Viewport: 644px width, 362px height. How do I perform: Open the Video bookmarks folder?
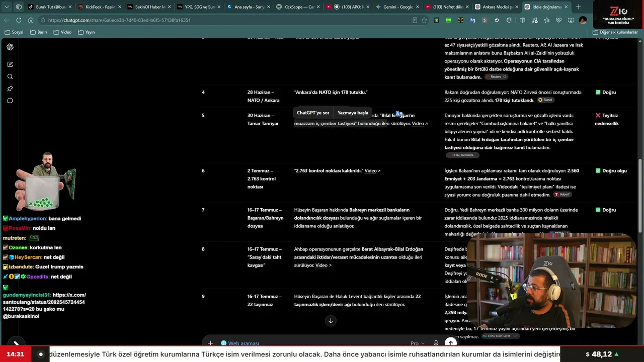coord(62,32)
